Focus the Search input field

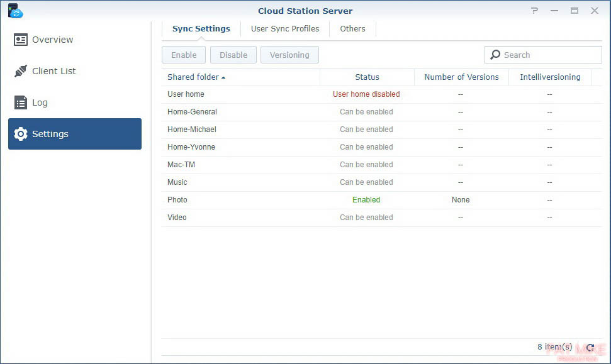point(543,55)
